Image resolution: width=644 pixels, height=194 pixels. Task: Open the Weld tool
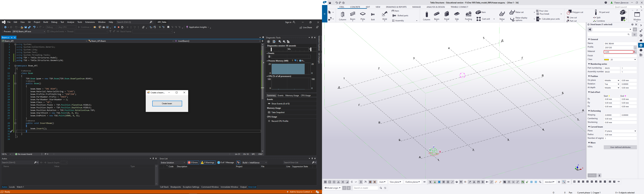(x=384, y=16)
